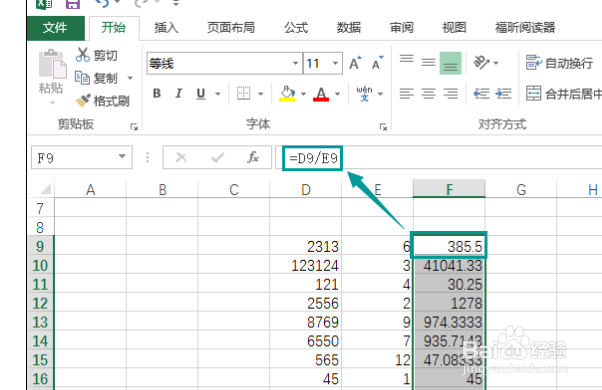Viewport: 602px width, 390px height.
Task: Open the Foxit Reader (福昕阅读器) tab
Action: point(525,28)
